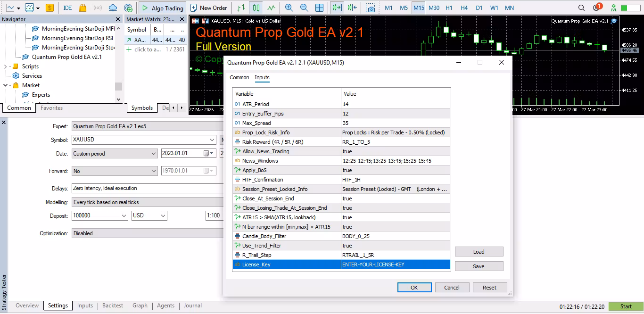Select the ATR_Period value cell
Viewport: 644px width, 314px height.
tap(396, 104)
